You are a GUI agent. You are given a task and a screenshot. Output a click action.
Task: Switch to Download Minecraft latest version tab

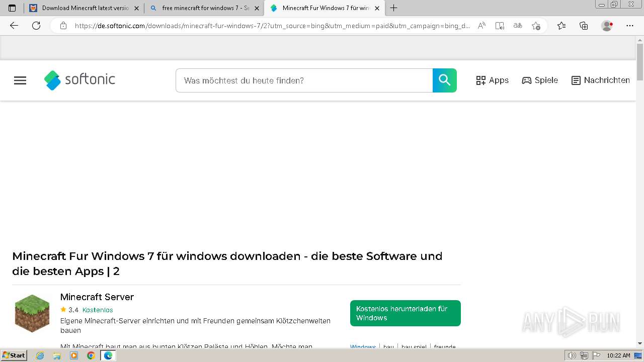[84, 8]
